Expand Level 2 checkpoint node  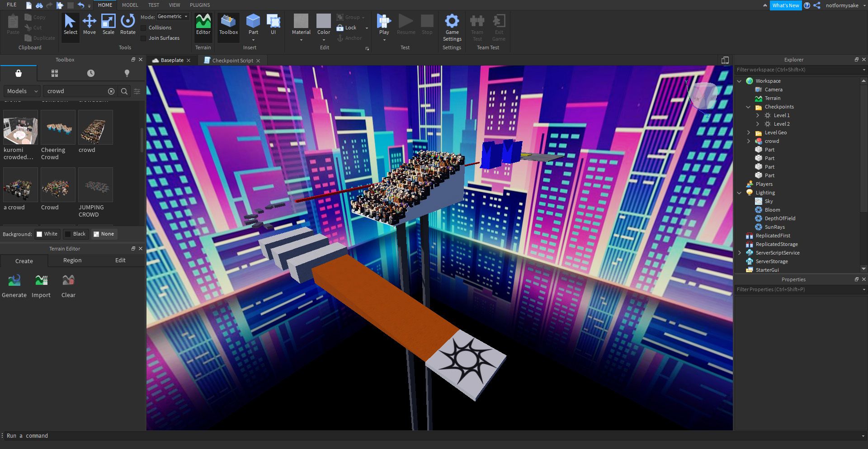[x=757, y=124]
